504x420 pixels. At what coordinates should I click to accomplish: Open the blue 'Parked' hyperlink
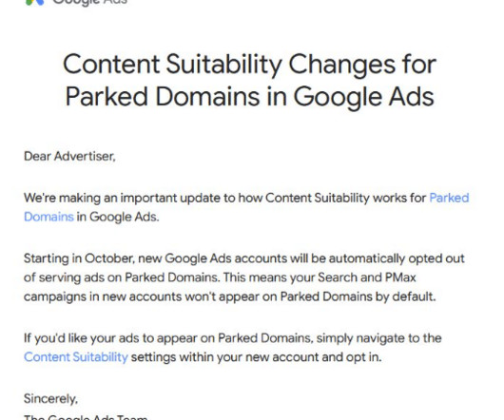[x=449, y=198]
